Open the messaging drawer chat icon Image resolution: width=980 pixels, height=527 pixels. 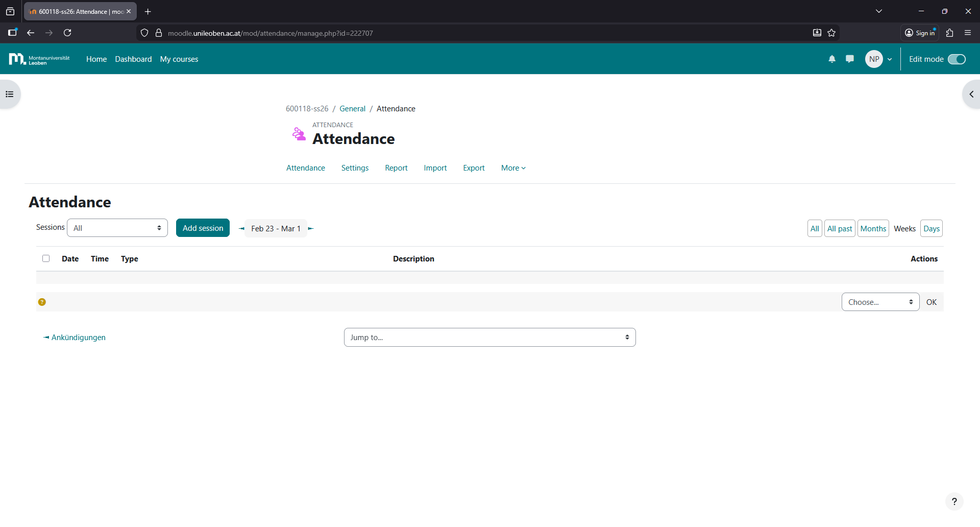[x=850, y=59]
